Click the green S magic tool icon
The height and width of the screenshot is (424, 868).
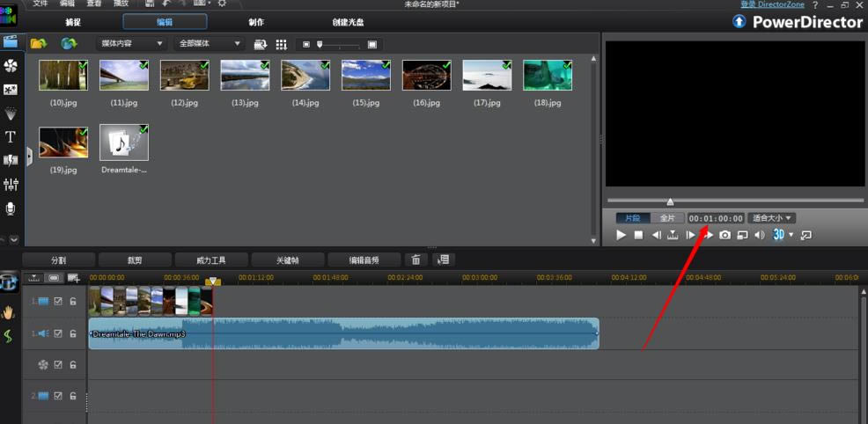(x=8, y=335)
